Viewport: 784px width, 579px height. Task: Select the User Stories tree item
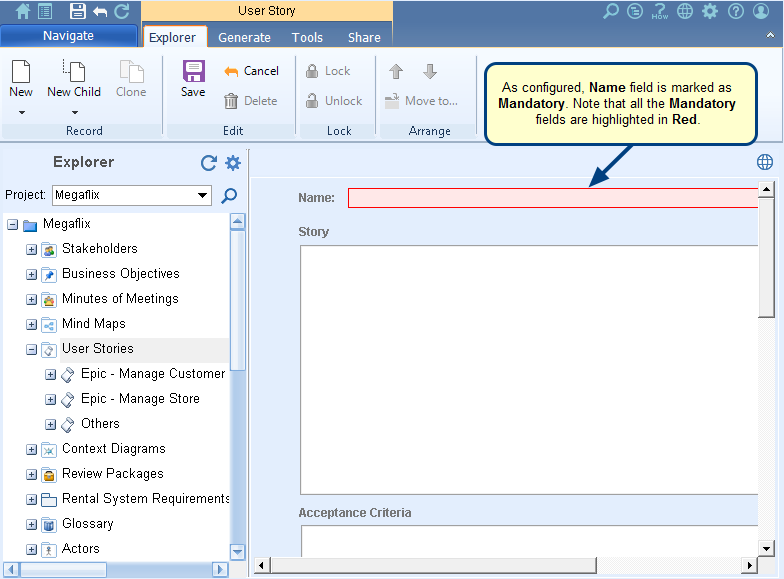click(x=98, y=348)
